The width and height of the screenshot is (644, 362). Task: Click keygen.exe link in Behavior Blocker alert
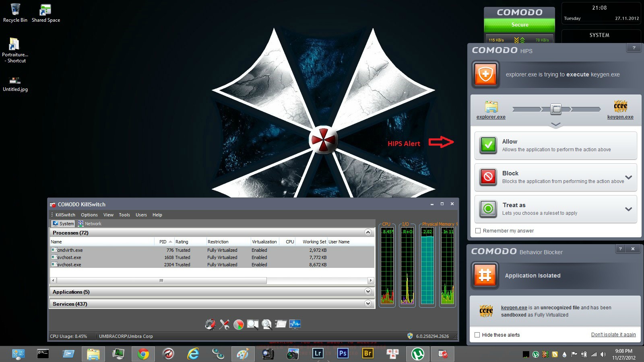pyautogui.click(x=514, y=308)
